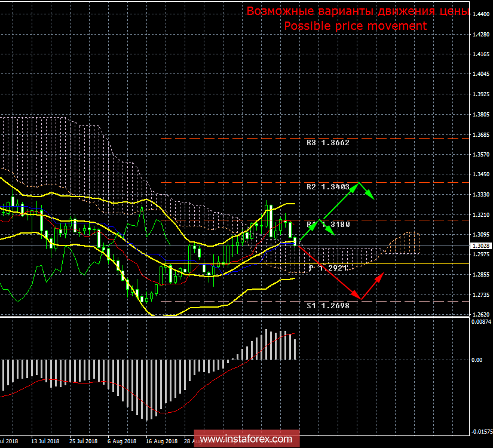
Task: Click the 1.3450 price axis value
Action: tap(481, 174)
